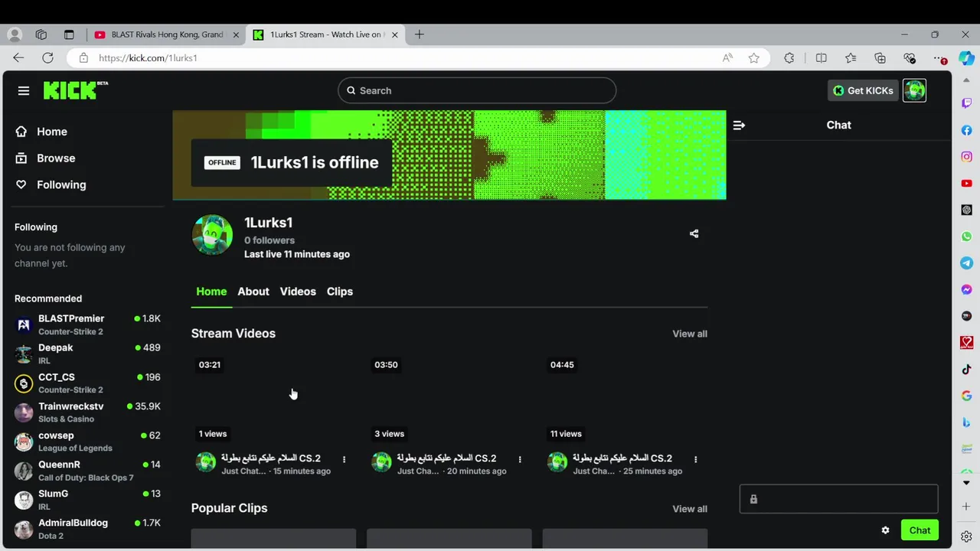The image size is (980, 551).
Task: Open Instagram in the Edge sidebar
Action: pyautogui.click(x=967, y=157)
